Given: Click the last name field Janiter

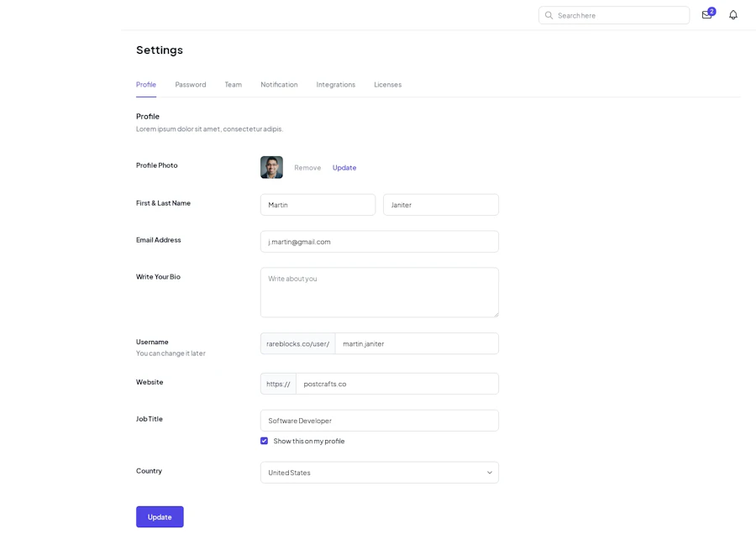Looking at the screenshot, I should pos(441,205).
